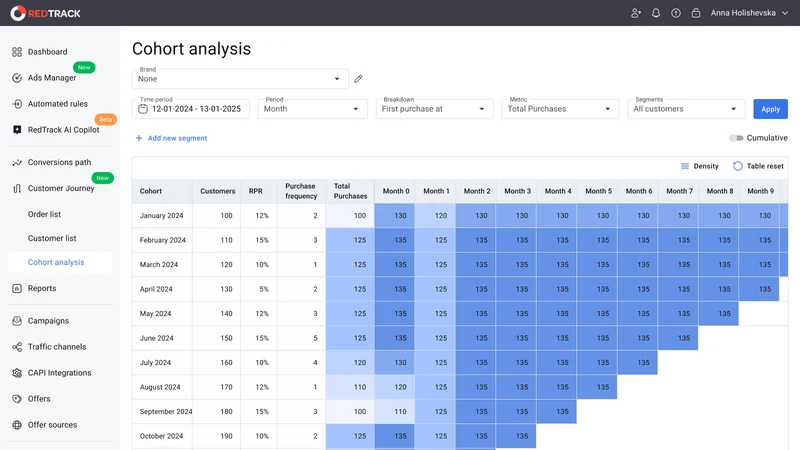Click the Purchase frequency column header
Viewport: 800px width, 450px height.
click(301, 191)
